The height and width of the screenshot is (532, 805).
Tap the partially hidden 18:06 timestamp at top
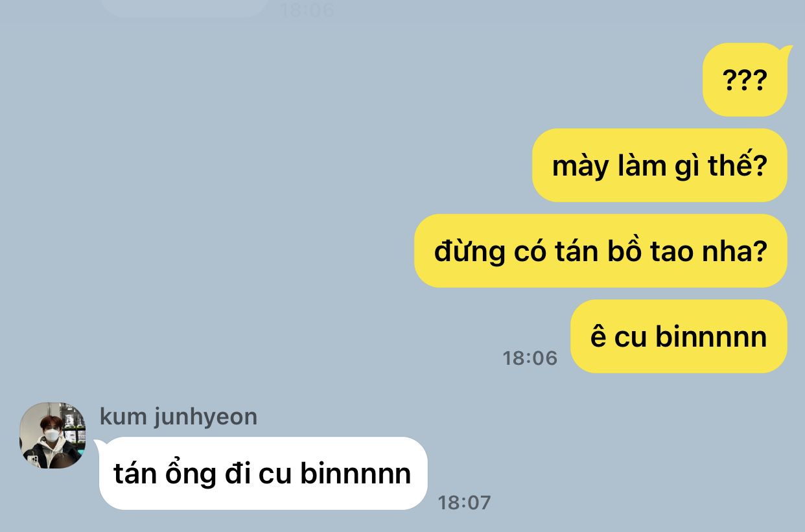(307, 9)
